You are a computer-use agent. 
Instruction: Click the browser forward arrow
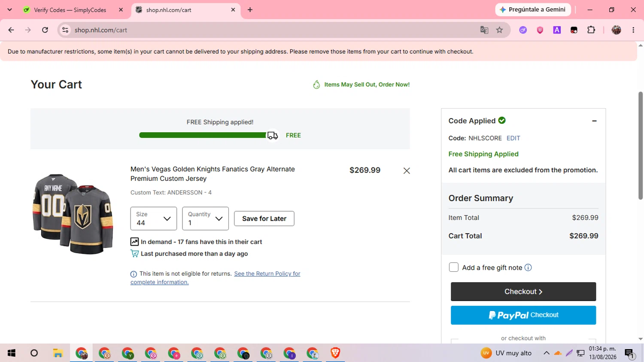28,30
